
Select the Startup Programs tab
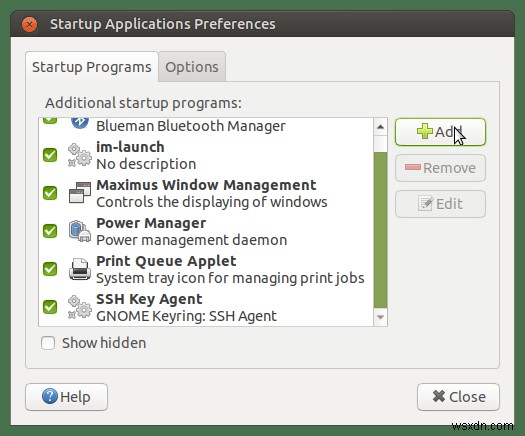click(x=91, y=67)
